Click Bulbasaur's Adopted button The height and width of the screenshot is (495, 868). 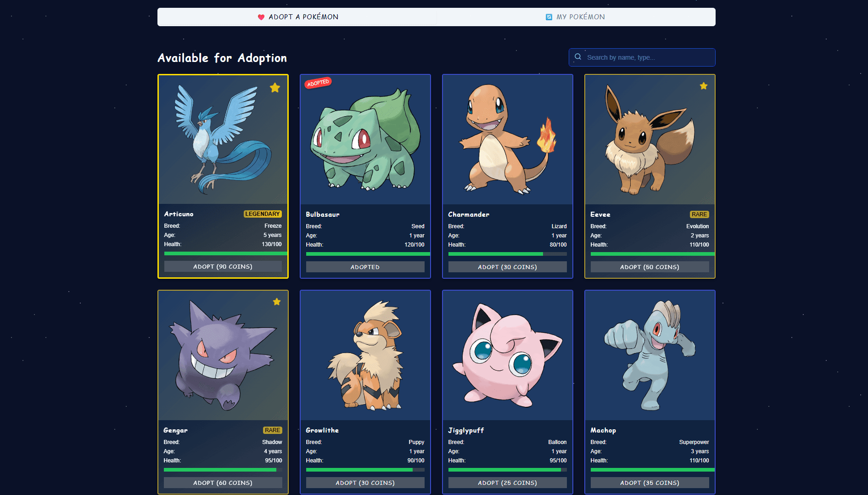pos(365,267)
